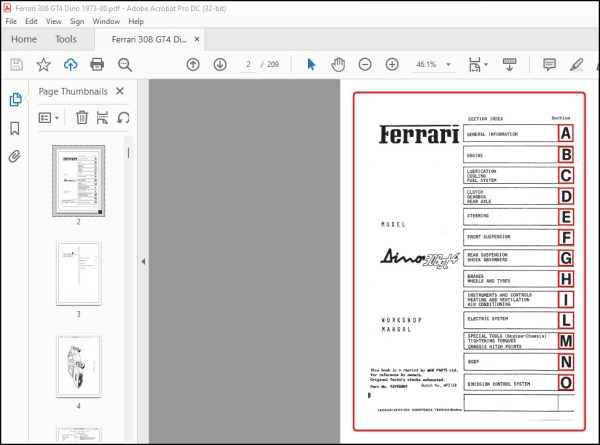Close the Ferrari 308 GT4 document tab
Viewport: 600px width, 445px height.
coord(197,39)
